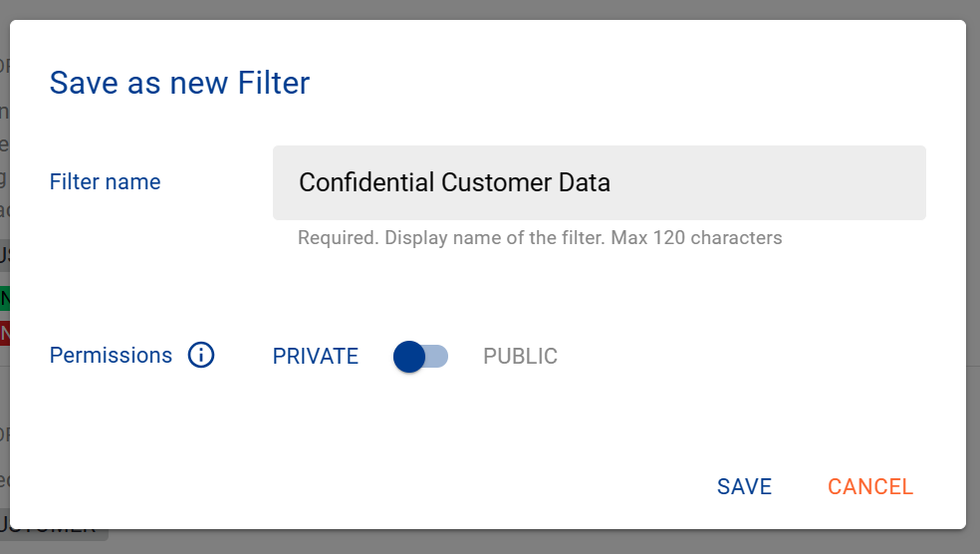
Task: Click the PRIVATE permission label
Action: (x=315, y=356)
